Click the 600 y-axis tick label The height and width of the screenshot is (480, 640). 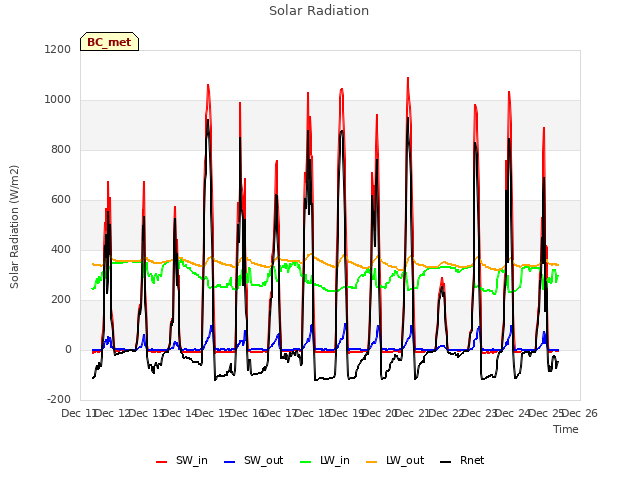click(x=61, y=200)
